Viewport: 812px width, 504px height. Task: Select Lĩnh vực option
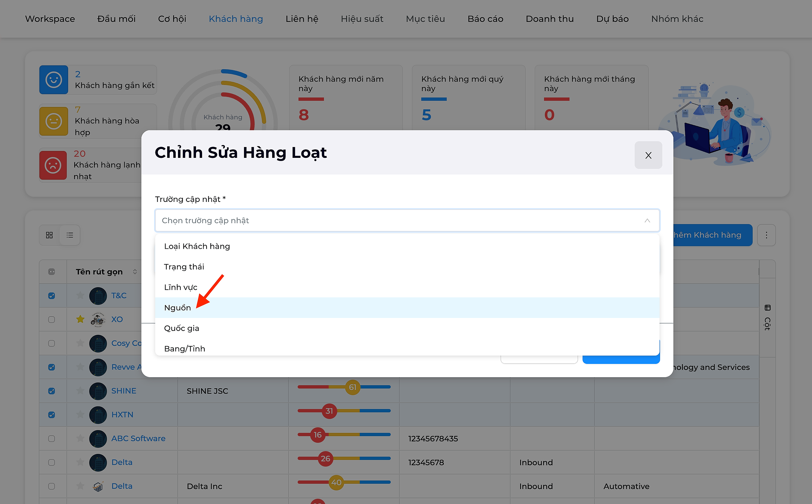(x=407, y=287)
